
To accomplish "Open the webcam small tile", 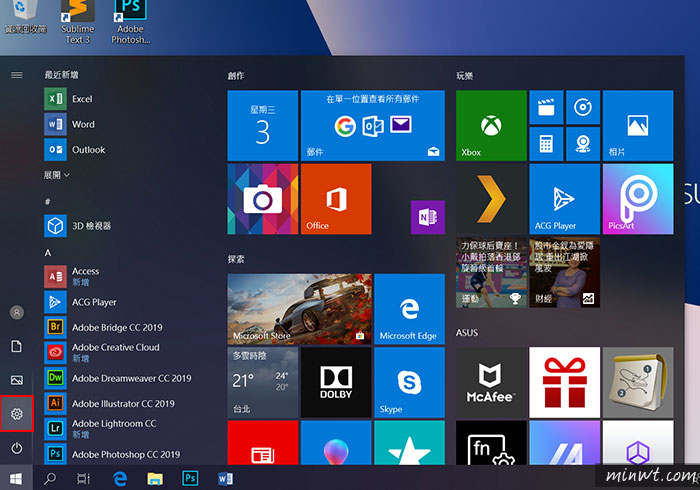I will point(583,144).
